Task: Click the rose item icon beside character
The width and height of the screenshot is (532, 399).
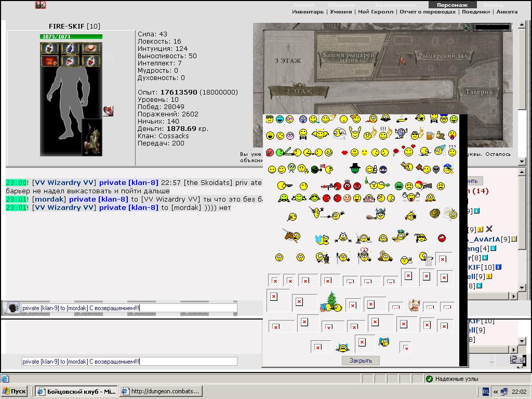Action: (x=108, y=111)
